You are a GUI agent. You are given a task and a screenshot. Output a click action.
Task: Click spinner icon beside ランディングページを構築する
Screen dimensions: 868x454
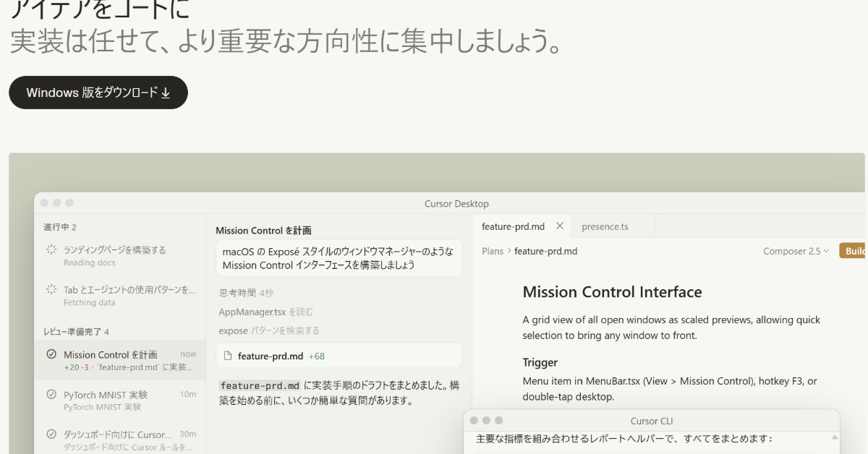tap(51, 249)
